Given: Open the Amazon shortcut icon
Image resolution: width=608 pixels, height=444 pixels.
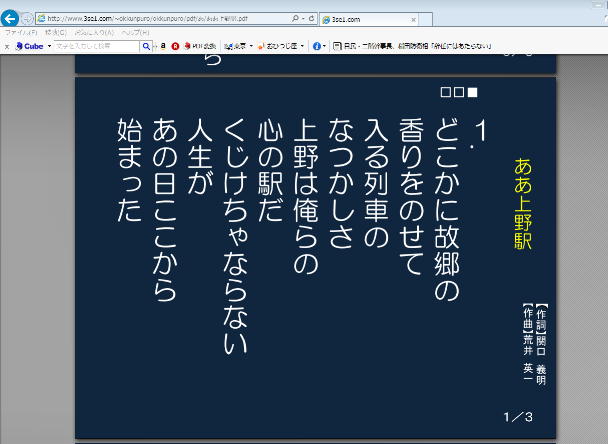Looking at the screenshot, I should (x=163, y=46).
